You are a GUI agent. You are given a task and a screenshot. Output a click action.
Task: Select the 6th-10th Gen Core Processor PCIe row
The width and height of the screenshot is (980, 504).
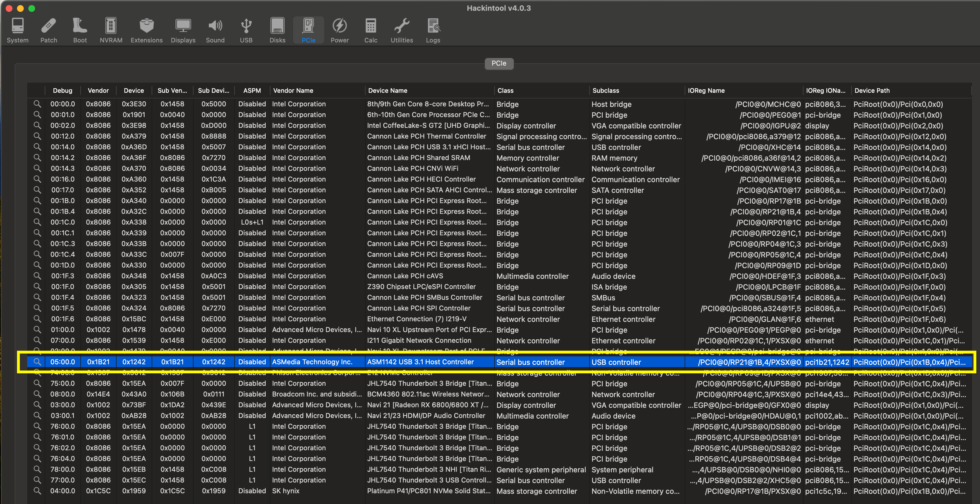tap(499, 115)
